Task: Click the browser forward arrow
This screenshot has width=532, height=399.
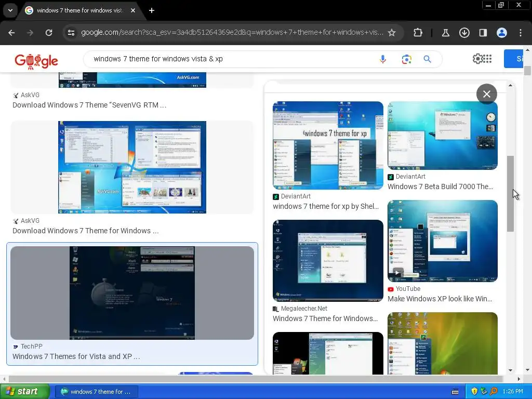Action: (x=30, y=33)
